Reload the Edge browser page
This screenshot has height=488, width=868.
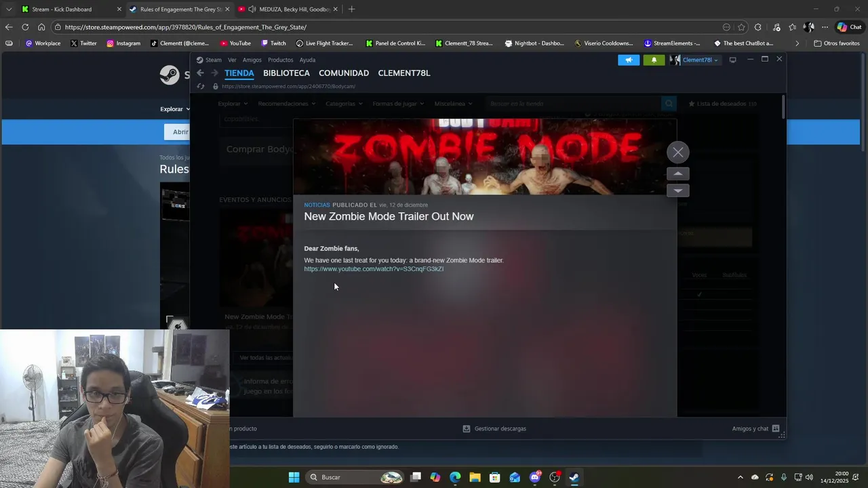coord(25,27)
